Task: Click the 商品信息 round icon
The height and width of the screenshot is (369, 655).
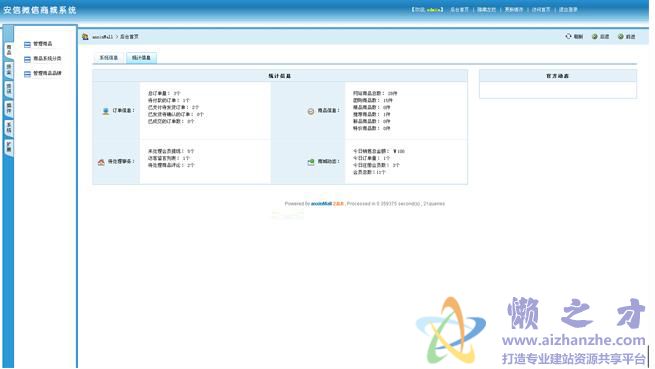Action: pos(311,111)
